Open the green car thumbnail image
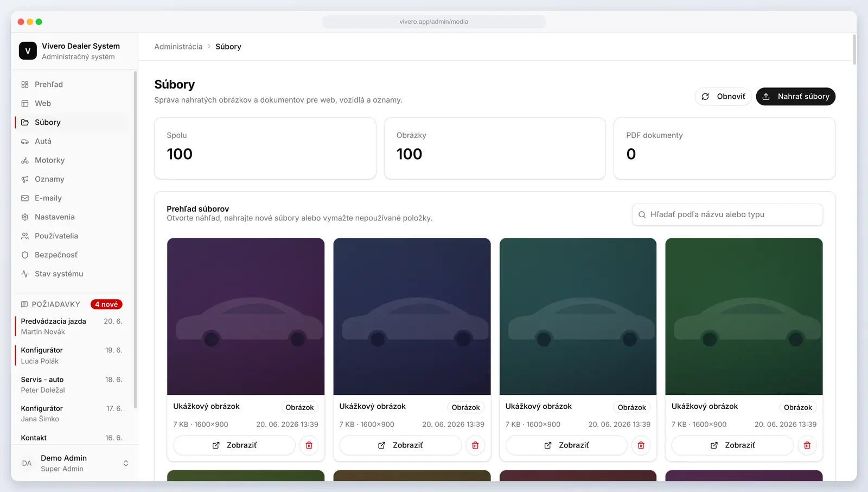Viewport: 868px width, 492px height. (744, 317)
